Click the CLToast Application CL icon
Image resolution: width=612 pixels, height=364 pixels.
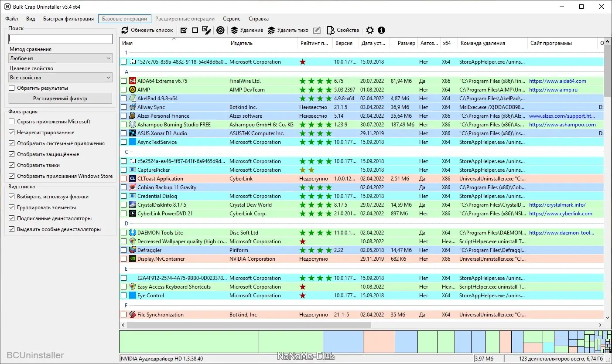click(133, 179)
